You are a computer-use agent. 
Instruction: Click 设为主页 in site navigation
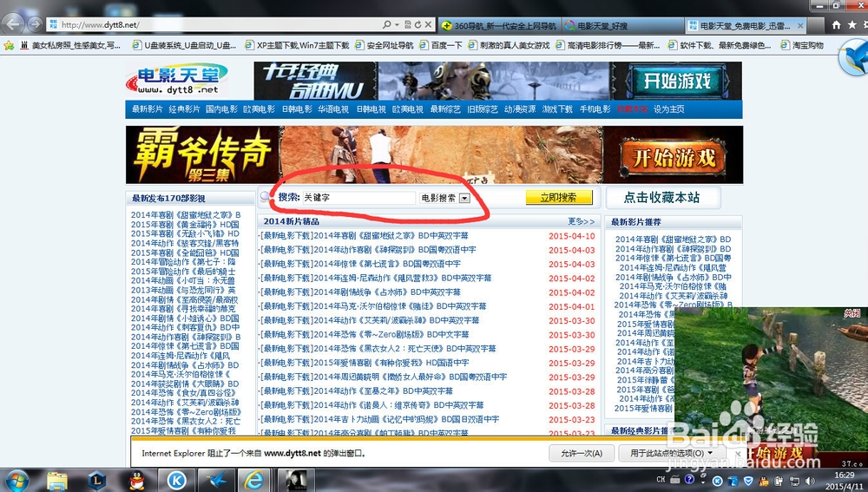(668, 109)
